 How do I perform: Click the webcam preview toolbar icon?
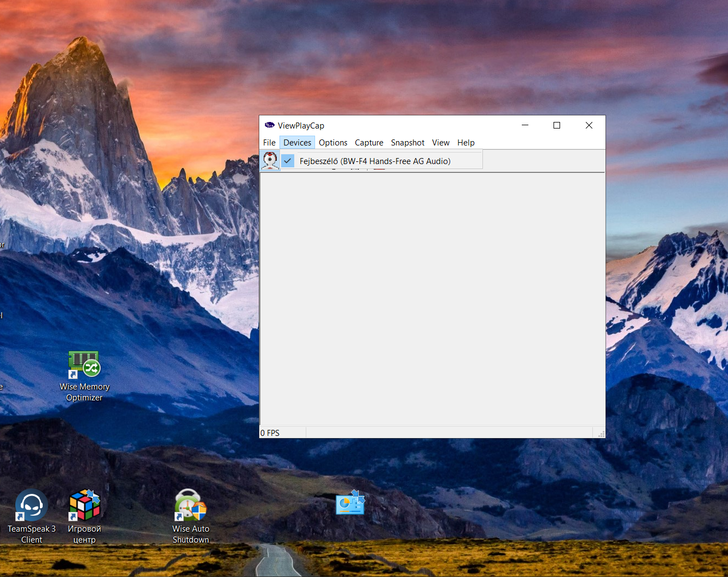[x=270, y=161]
